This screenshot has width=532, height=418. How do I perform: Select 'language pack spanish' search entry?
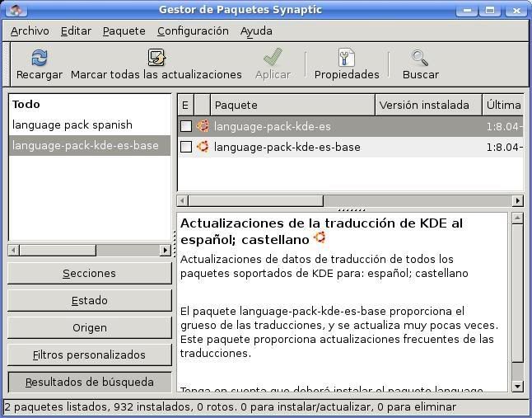(90, 125)
